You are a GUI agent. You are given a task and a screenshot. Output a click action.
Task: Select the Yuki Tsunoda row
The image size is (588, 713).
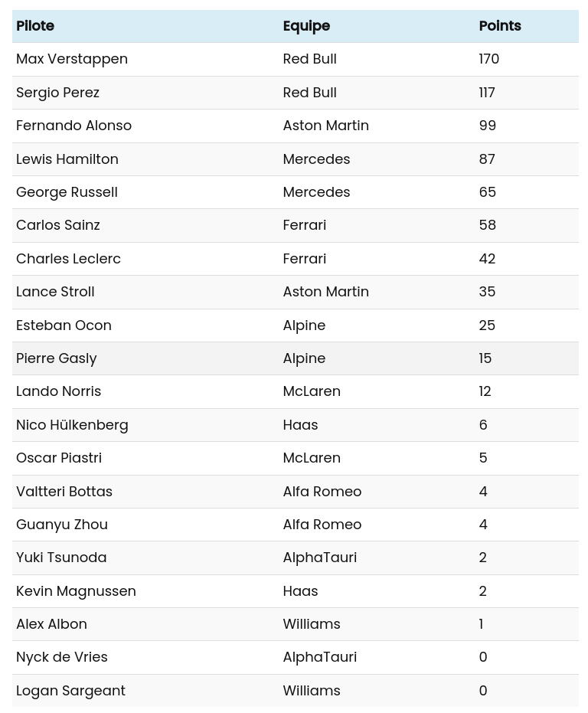tap(61, 558)
